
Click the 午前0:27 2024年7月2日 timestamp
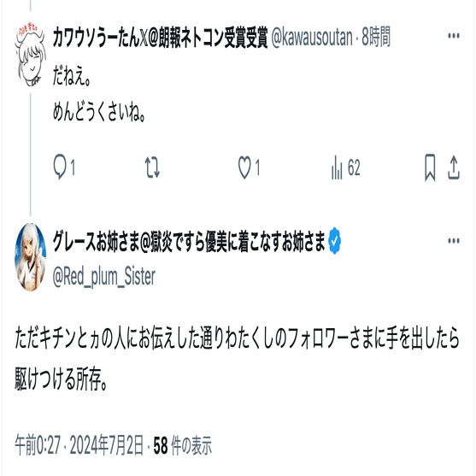click(x=79, y=445)
